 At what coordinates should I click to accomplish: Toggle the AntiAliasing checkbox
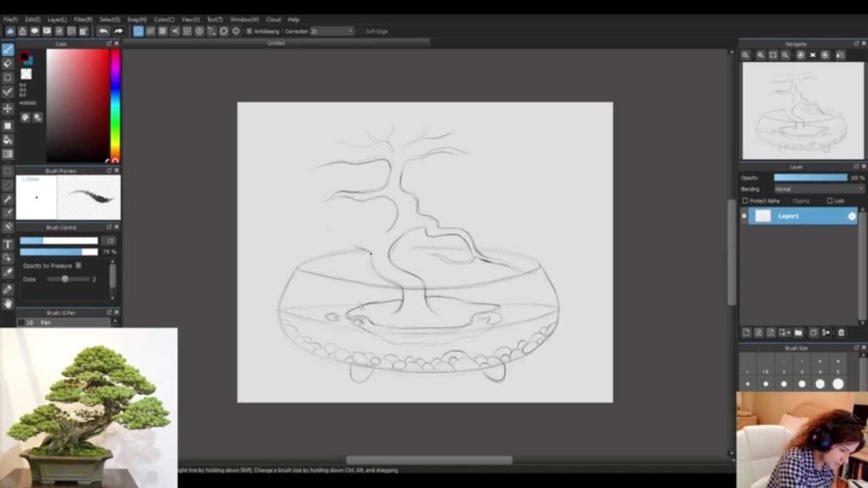point(249,31)
